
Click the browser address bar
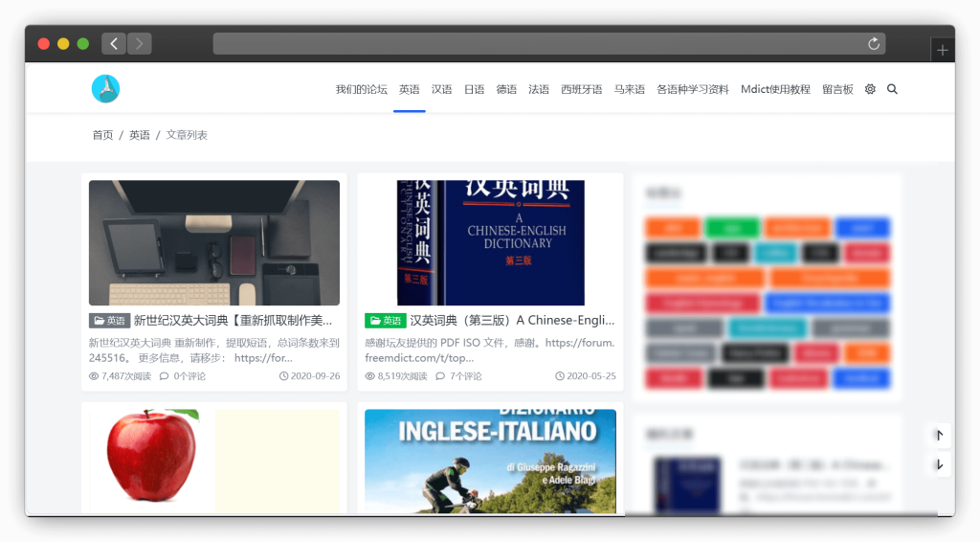tap(549, 44)
